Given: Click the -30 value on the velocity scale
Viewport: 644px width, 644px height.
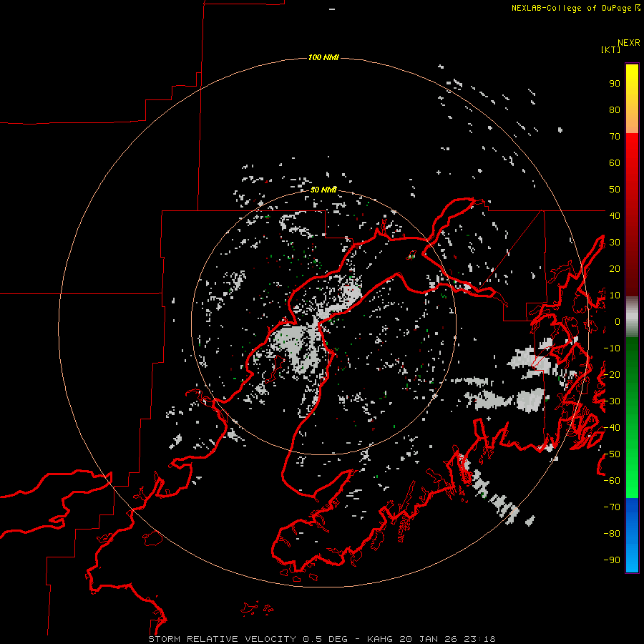Looking at the screenshot, I should [612, 401].
